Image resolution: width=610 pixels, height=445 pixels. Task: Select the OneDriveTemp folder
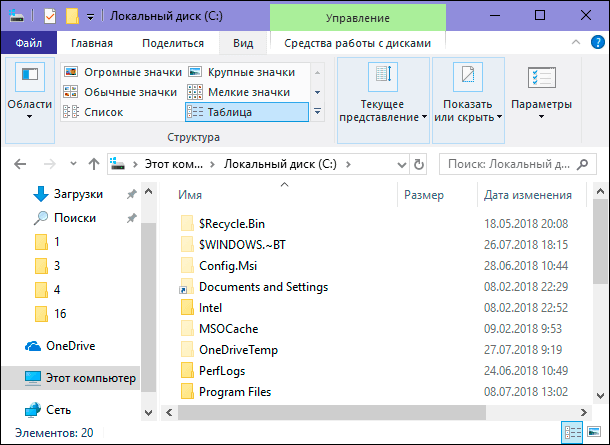[229, 350]
